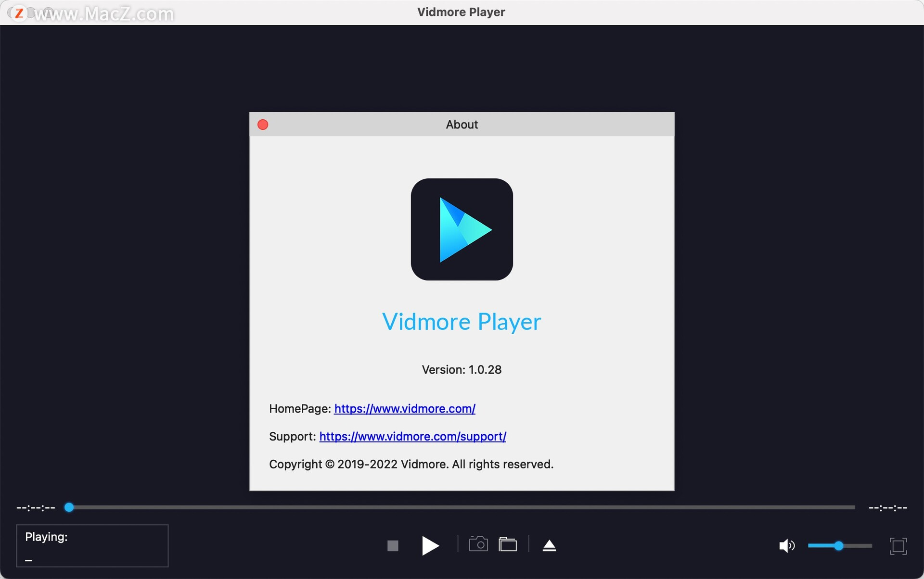This screenshot has width=924, height=579.
Task: Click the playback progress bar handle
Action: pos(69,507)
